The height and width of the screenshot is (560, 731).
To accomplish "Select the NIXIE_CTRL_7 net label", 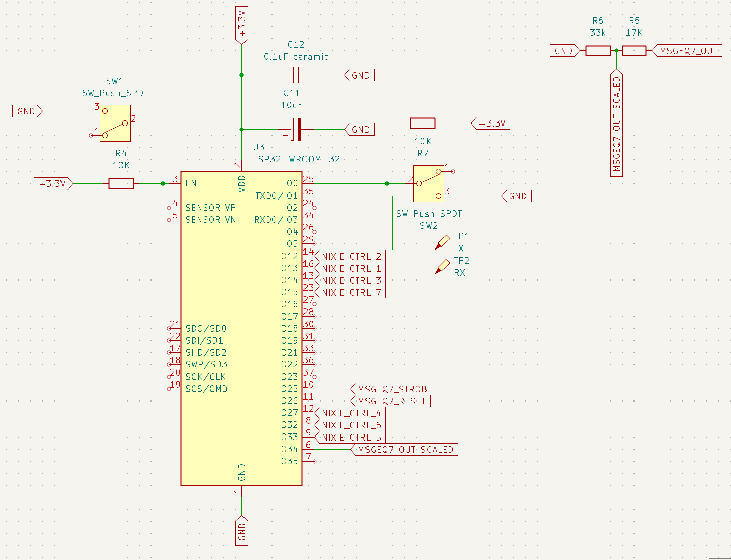I will tap(350, 292).
